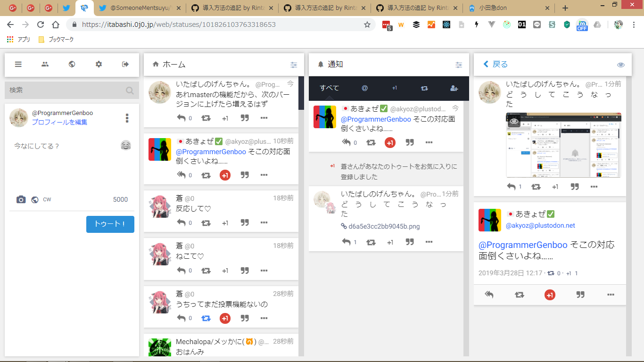Open the screenshot thumbnail in the detail toot

tap(563, 145)
